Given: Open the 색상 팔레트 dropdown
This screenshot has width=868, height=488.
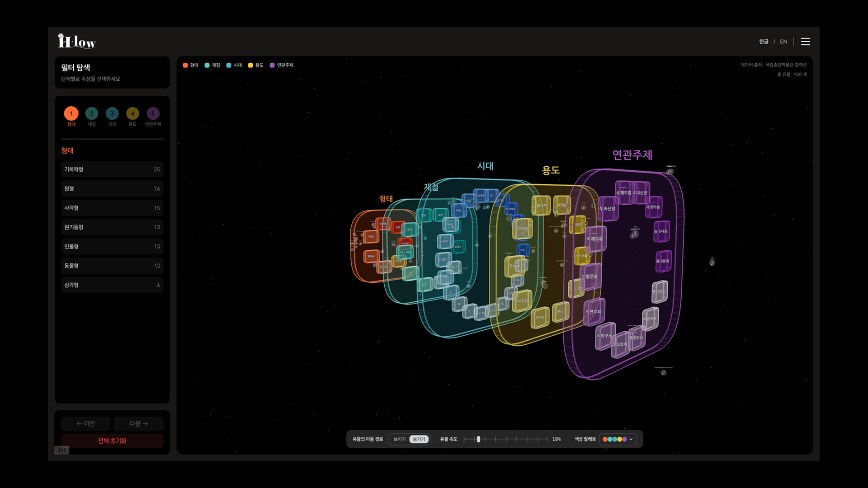Looking at the screenshot, I should (618, 439).
